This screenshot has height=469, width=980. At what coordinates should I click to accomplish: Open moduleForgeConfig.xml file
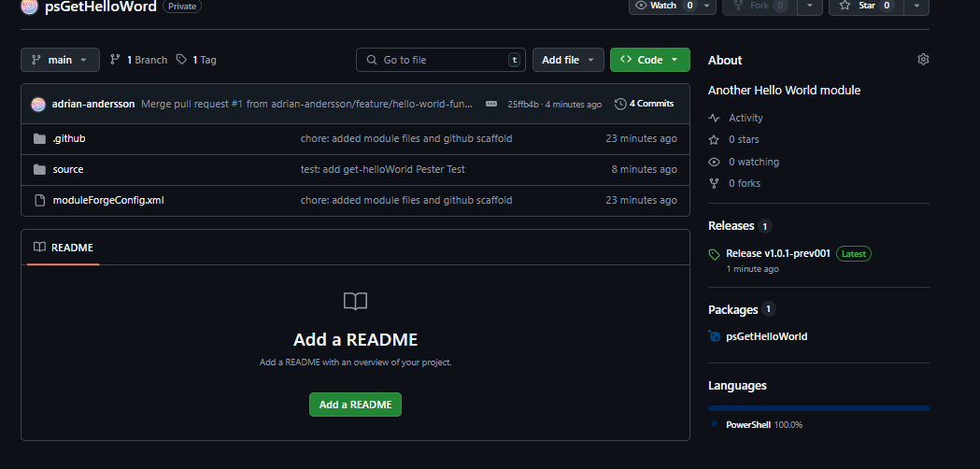(108, 200)
